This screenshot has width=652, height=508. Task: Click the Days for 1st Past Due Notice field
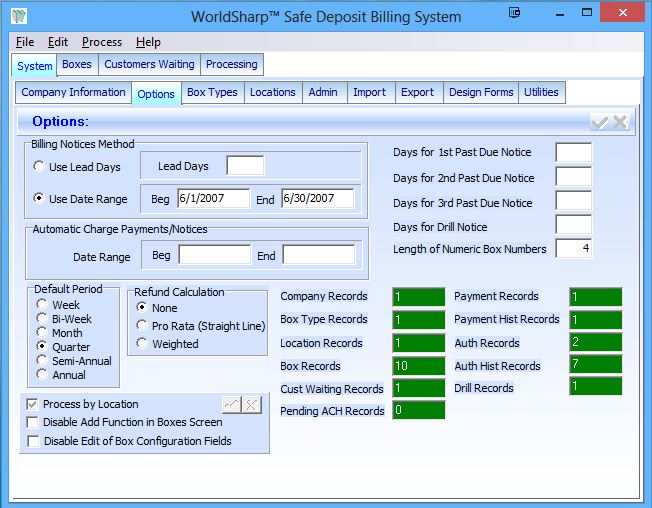[573, 153]
